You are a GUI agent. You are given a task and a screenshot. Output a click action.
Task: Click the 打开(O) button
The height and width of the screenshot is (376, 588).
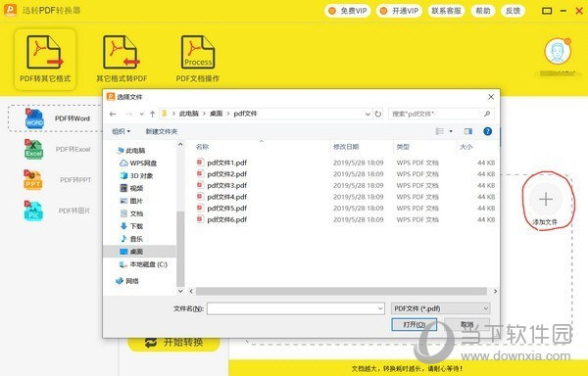click(414, 324)
